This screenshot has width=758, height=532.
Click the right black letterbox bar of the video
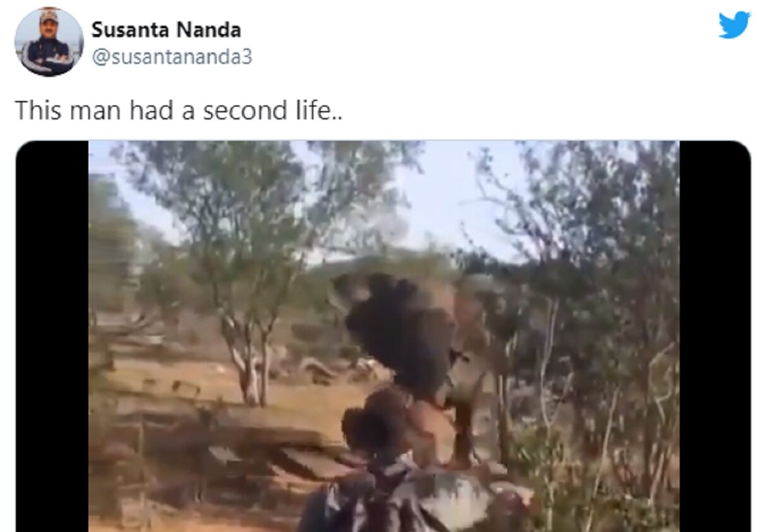(715, 336)
